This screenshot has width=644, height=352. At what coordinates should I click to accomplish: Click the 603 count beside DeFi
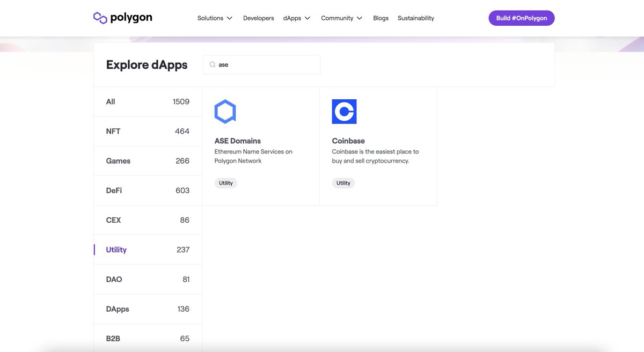(x=182, y=190)
